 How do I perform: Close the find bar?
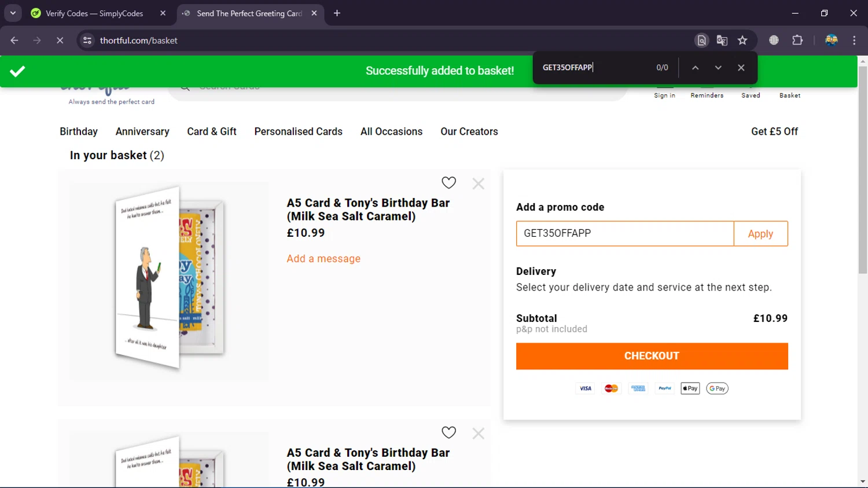click(741, 68)
